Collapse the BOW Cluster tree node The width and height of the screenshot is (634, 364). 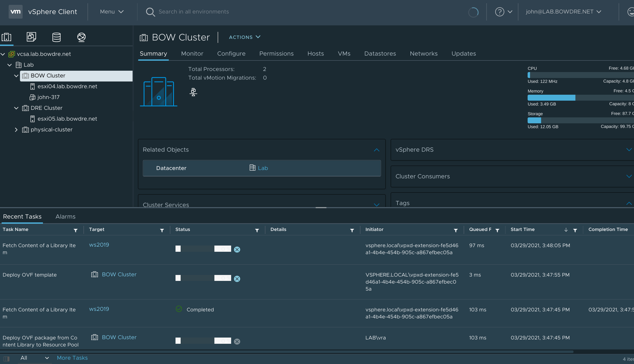[16, 76]
